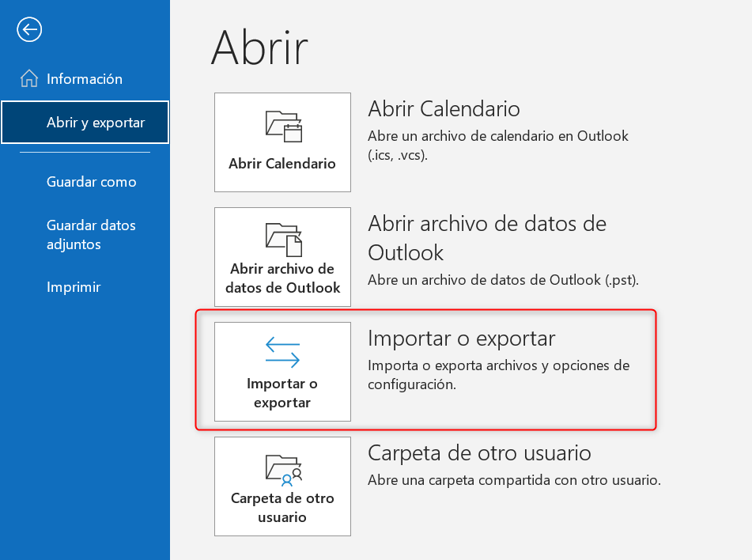The width and height of the screenshot is (752, 560).
Task: Open the Imprimir menu item
Action: (x=74, y=287)
